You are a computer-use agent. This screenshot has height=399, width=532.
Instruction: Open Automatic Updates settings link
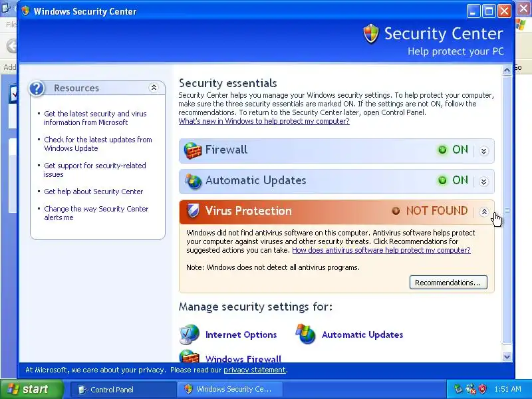tap(362, 334)
